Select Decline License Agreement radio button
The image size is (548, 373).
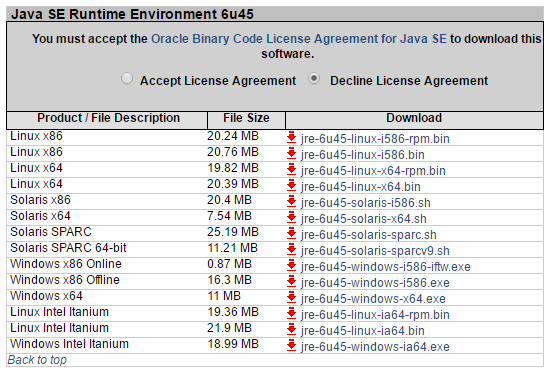pos(314,78)
